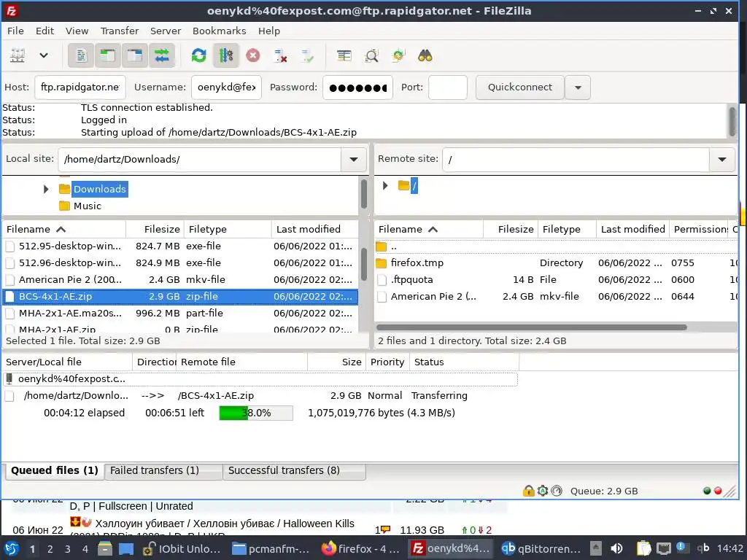Open the Remote site path dropdown
Screen dimensions: 747x560
pyautogui.click(x=722, y=160)
